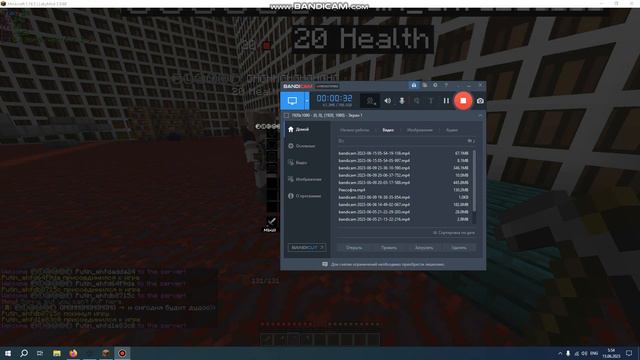Open the Windows Start menu
Viewport: 640px width, 360px height.
8,353
